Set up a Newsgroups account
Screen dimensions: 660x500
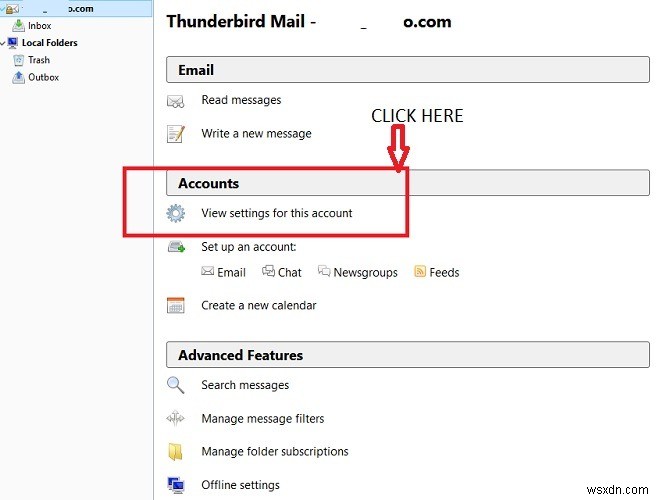[x=365, y=273]
